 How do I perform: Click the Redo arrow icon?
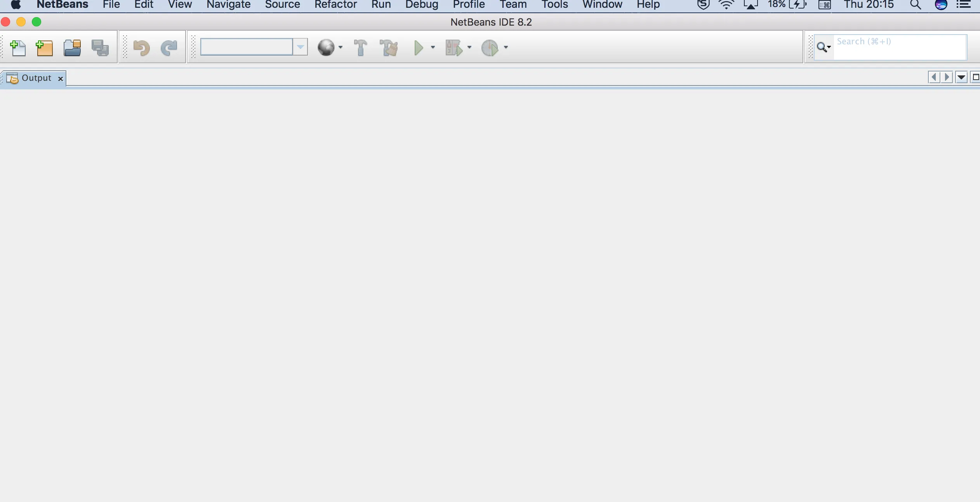click(169, 48)
